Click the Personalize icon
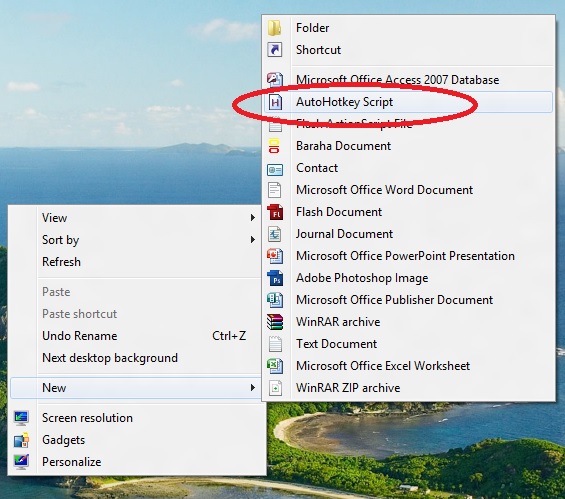 coord(21,462)
